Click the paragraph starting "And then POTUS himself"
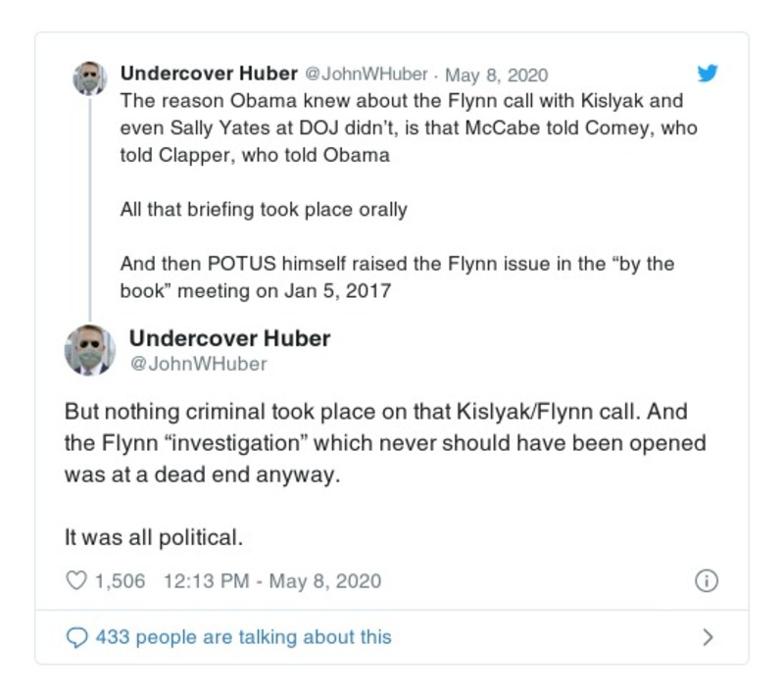Screen dimensions: 784x698 (x=397, y=277)
